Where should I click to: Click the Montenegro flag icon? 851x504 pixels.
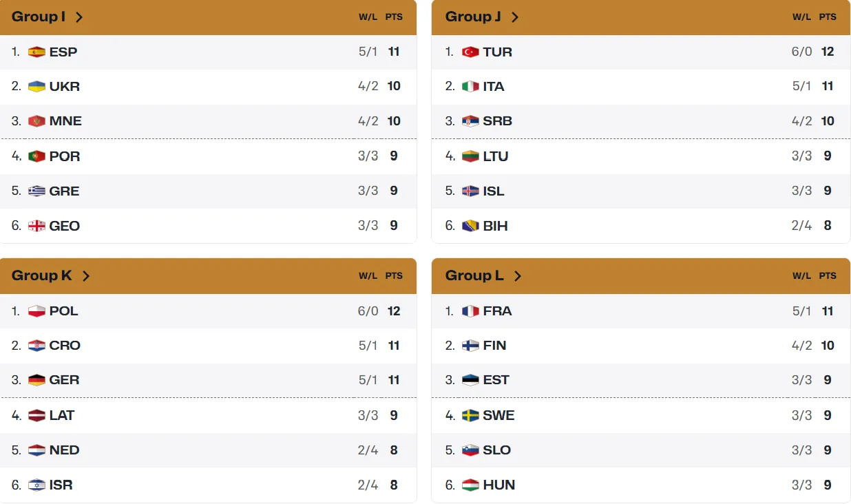pos(36,121)
